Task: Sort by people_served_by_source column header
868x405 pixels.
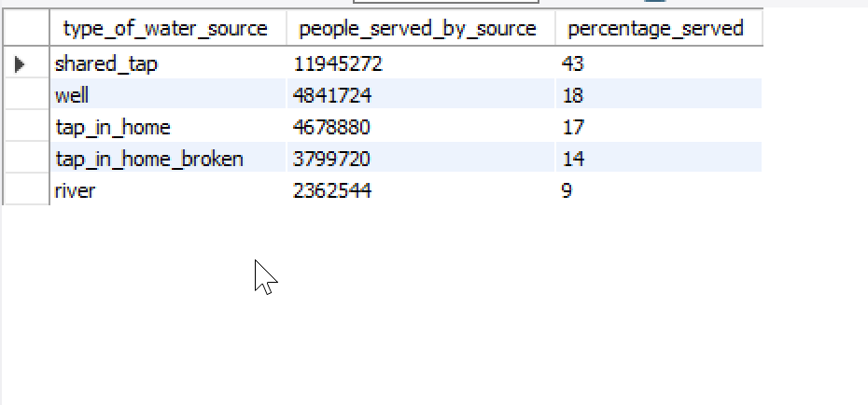Action: coord(417,29)
